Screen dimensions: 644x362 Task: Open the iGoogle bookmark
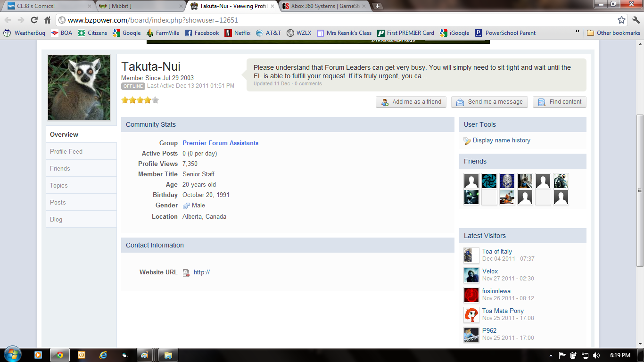click(454, 33)
